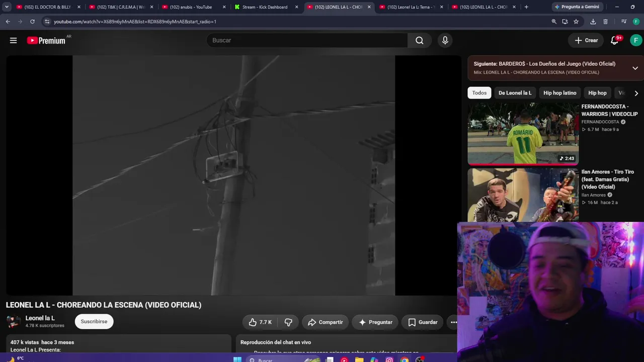
Task: Open the Ilan Amores Tiro Tiro thumbnail
Action: tap(523, 195)
